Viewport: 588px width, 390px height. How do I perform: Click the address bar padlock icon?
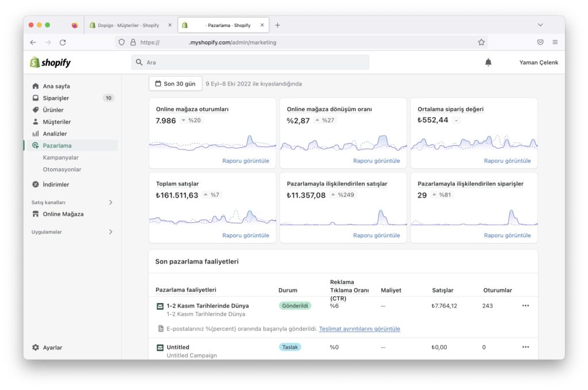coord(133,43)
